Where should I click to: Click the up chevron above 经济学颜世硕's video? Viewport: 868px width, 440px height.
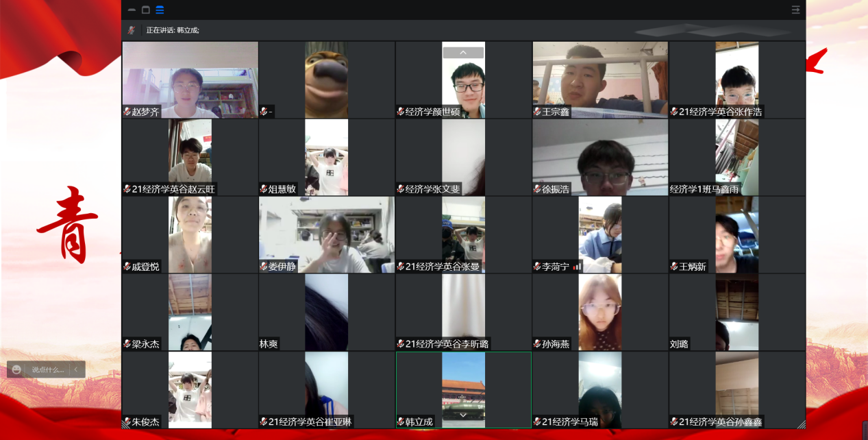[462, 53]
